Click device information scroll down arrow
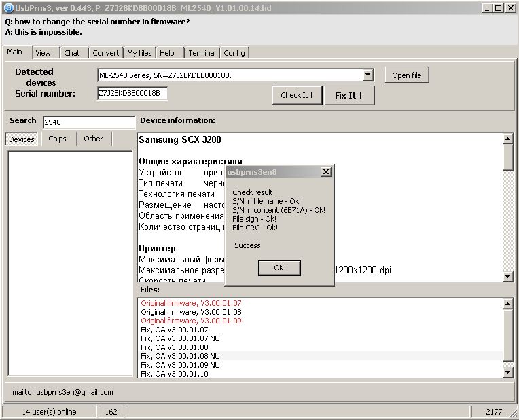The image size is (519, 420). click(x=507, y=276)
